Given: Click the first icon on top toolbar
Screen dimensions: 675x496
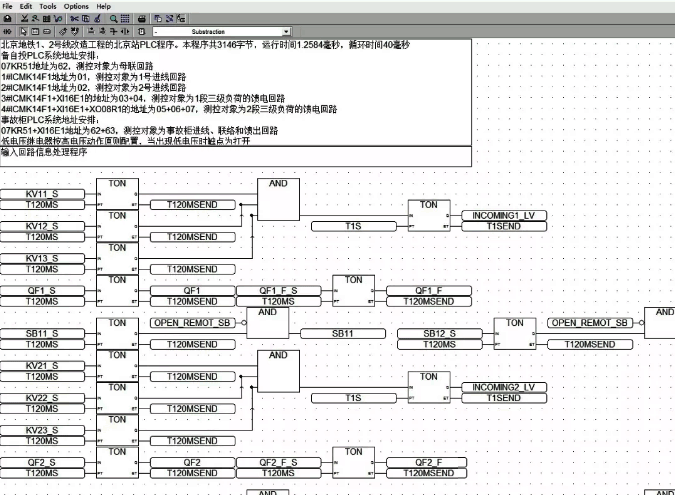Looking at the screenshot, I should 8,19.
